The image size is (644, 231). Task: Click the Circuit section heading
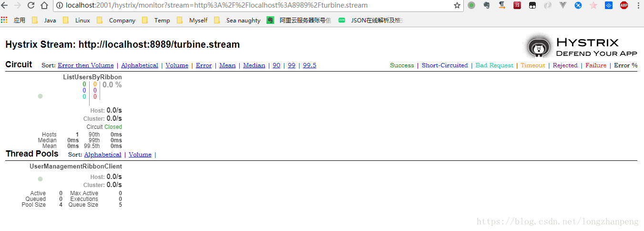tap(19, 64)
